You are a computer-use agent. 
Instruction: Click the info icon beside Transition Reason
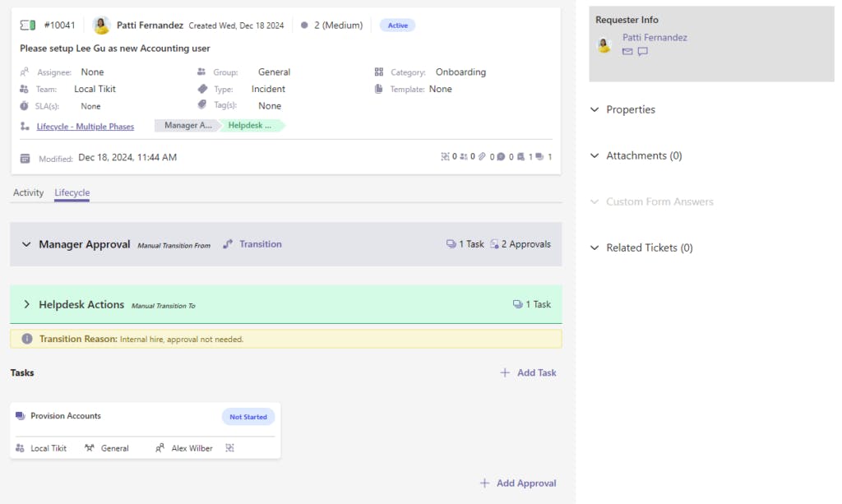pos(27,339)
